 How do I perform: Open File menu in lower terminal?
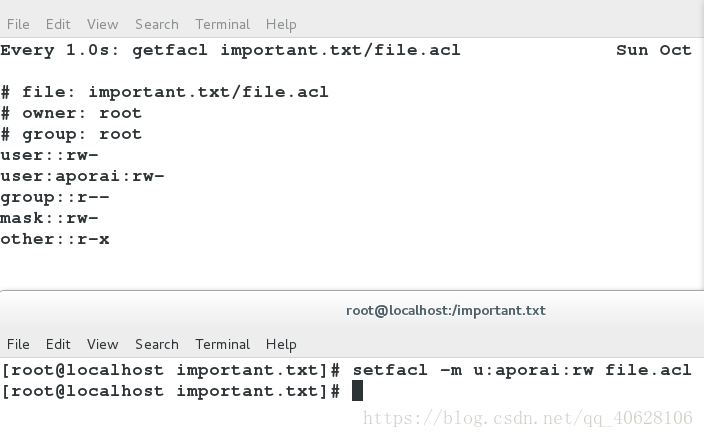(x=18, y=344)
